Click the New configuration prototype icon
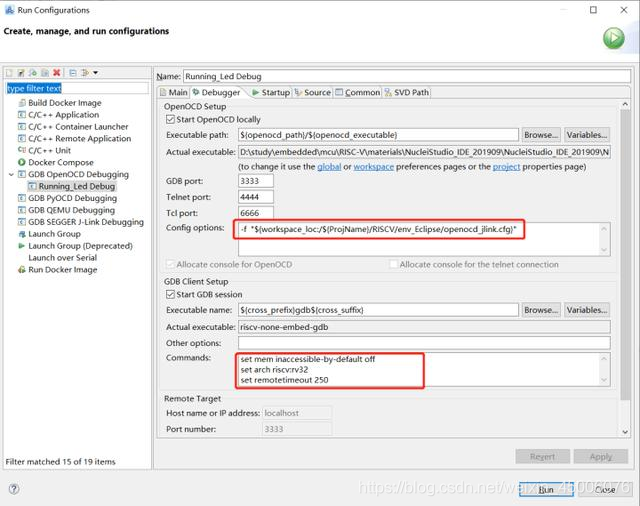Viewport: 640px width, 506px height. point(21,73)
